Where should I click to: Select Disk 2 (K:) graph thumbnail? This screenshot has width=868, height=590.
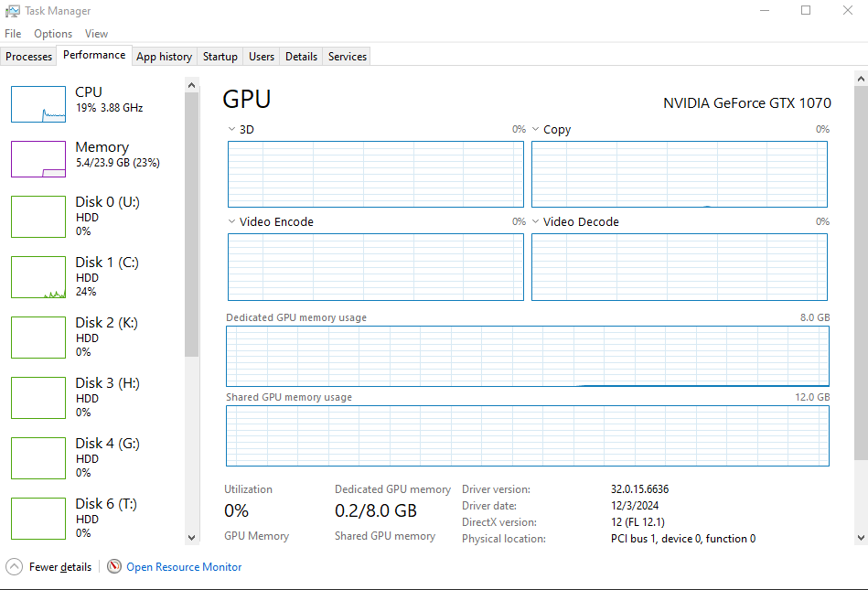38,338
